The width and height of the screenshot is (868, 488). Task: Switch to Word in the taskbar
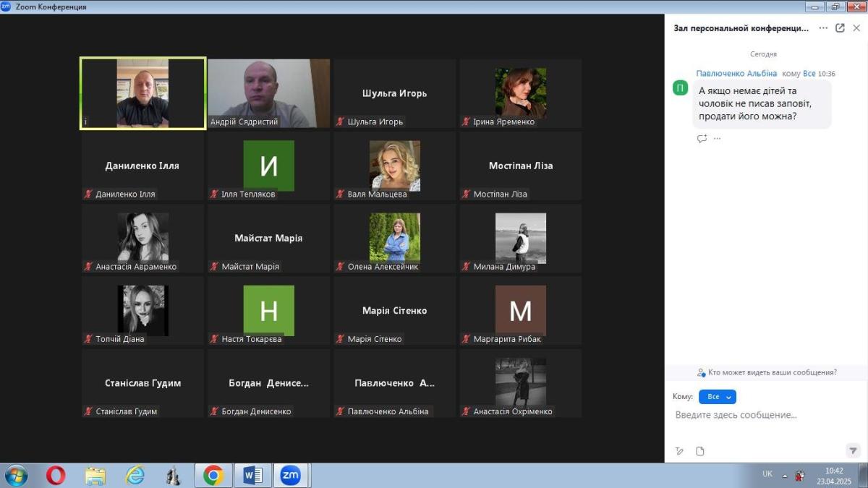pos(252,475)
